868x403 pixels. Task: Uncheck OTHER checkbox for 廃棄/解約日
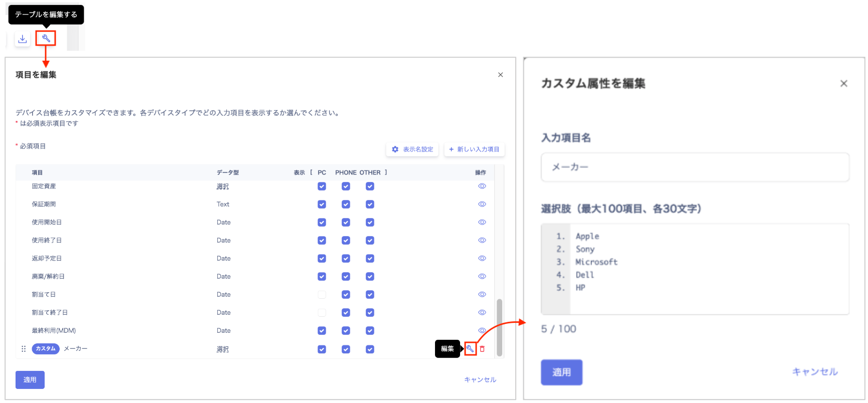point(370,277)
